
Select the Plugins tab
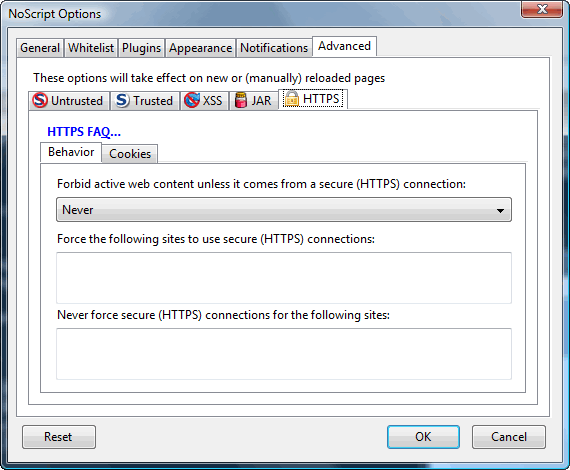[x=141, y=48]
